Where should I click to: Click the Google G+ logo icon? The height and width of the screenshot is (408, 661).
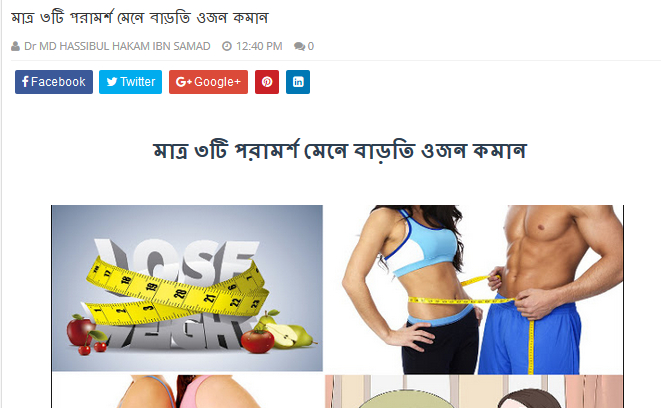[x=184, y=82]
